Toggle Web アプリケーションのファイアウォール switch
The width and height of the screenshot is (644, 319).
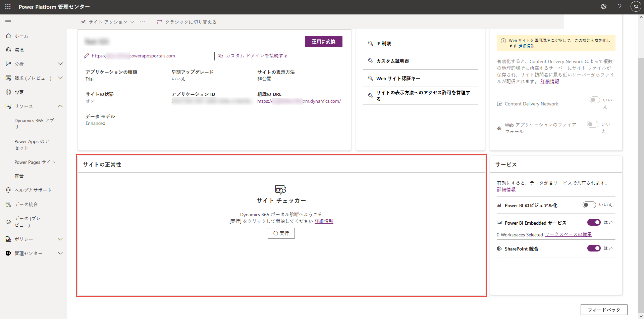593,124
